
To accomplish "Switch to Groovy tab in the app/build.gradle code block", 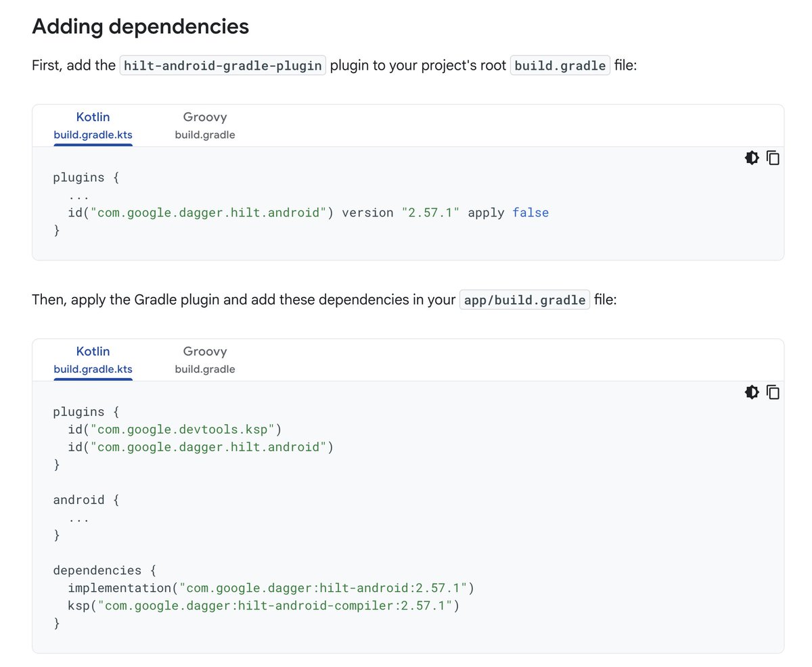I will tap(205, 360).
